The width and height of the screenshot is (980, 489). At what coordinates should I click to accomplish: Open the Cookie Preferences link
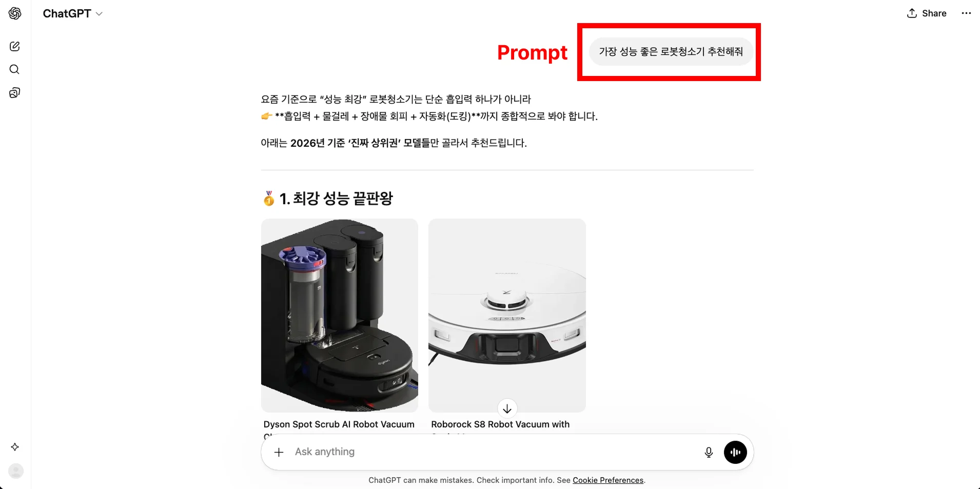pyautogui.click(x=608, y=480)
